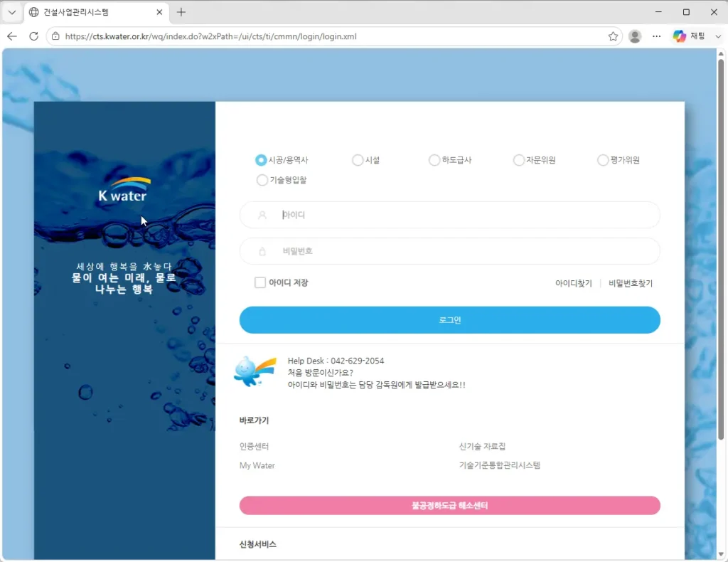The height and width of the screenshot is (562, 728).
Task: Click the 로그인 button
Action: [449, 320]
